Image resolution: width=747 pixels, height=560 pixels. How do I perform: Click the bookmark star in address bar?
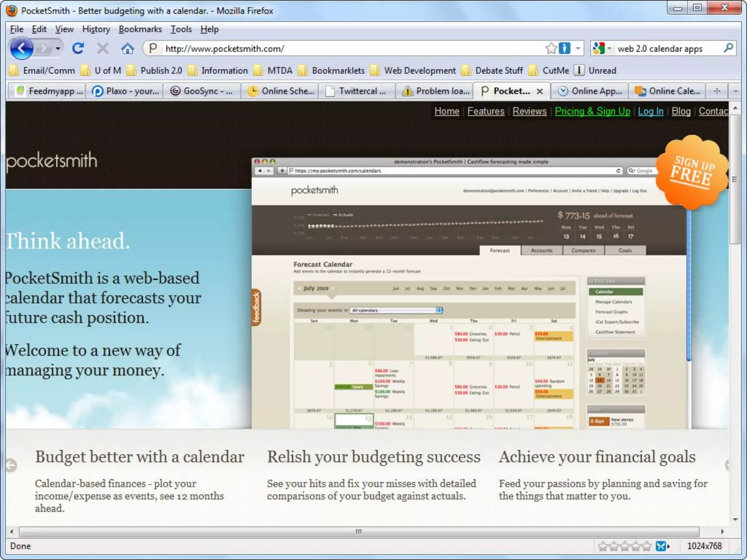coord(551,48)
